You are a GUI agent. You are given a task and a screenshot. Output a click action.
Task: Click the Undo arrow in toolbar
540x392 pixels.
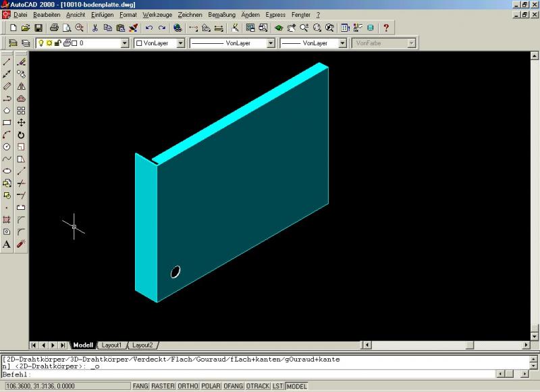point(148,28)
